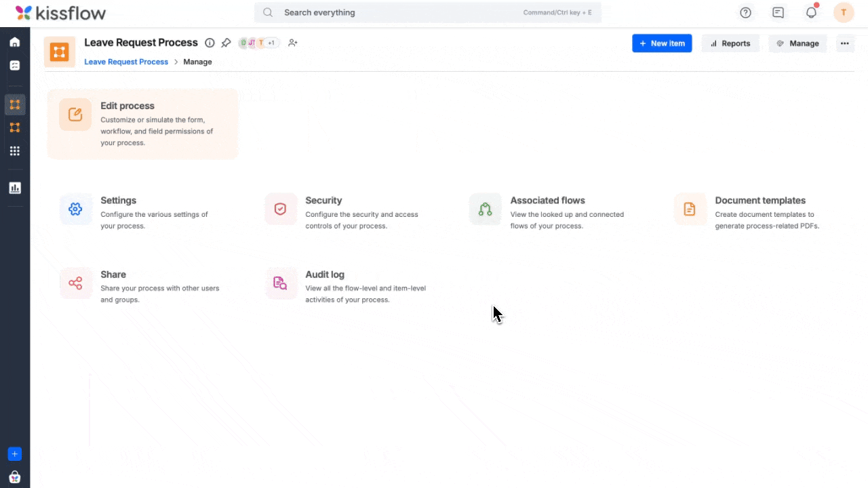Click the orange Leave Request Process flow icon
Screen dimensions: 868x488
click(60, 52)
